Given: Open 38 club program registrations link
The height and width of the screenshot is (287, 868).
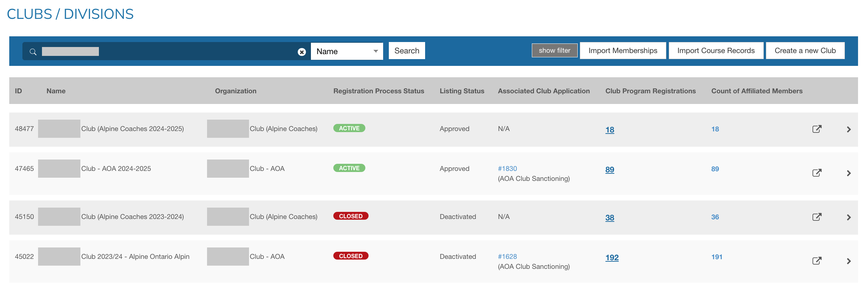Looking at the screenshot, I should coord(610,218).
